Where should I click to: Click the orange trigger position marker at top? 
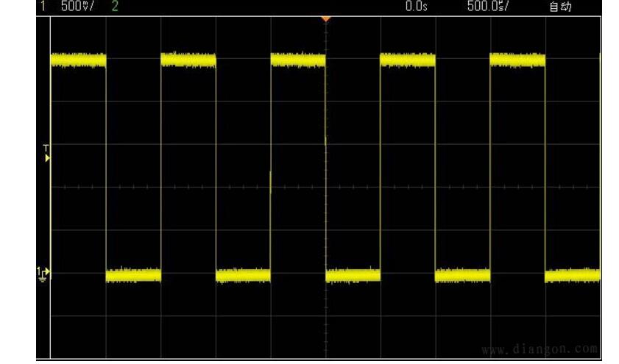[x=325, y=18]
